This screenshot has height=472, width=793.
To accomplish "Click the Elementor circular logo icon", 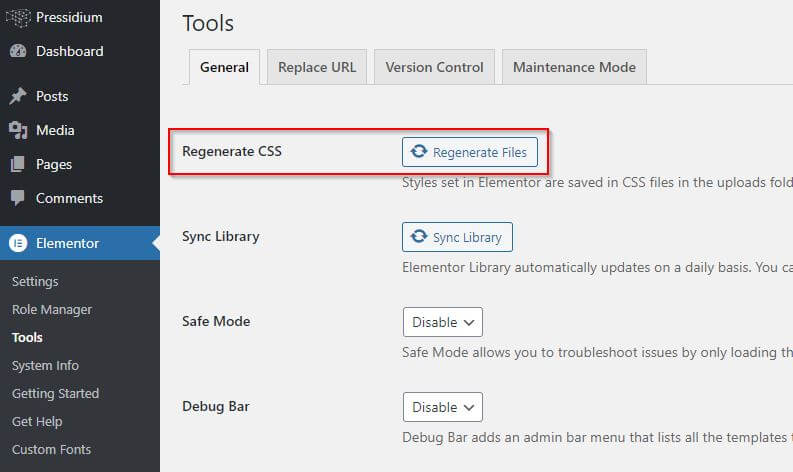I will point(18,243).
